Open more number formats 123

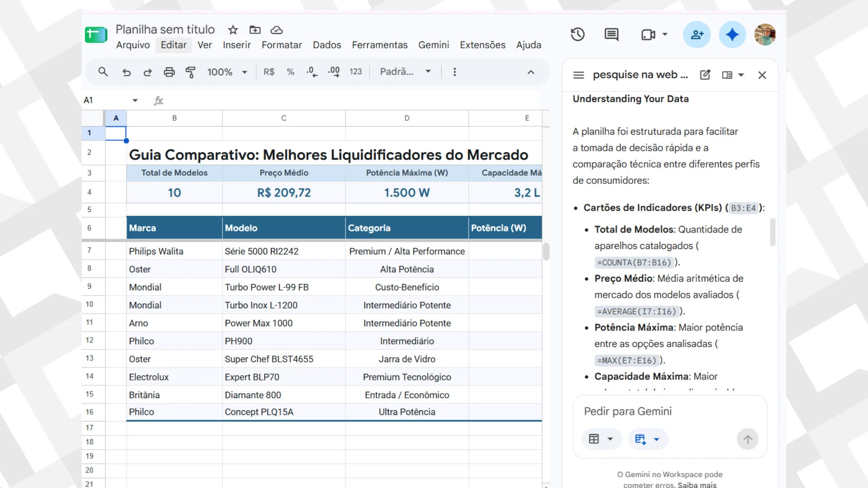coord(356,72)
